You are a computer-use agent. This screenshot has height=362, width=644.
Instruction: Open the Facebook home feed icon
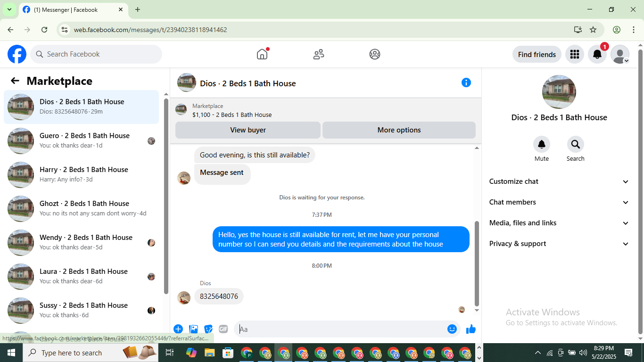point(262,54)
